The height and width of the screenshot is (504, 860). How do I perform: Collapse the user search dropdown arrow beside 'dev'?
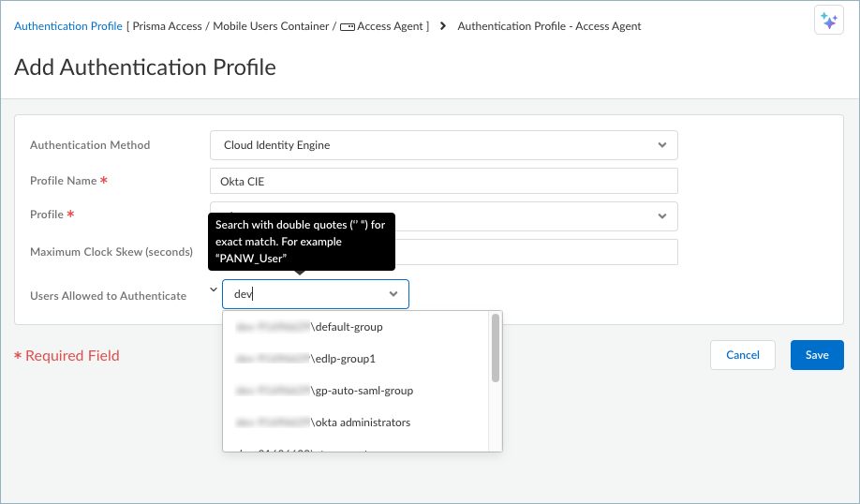click(x=393, y=294)
